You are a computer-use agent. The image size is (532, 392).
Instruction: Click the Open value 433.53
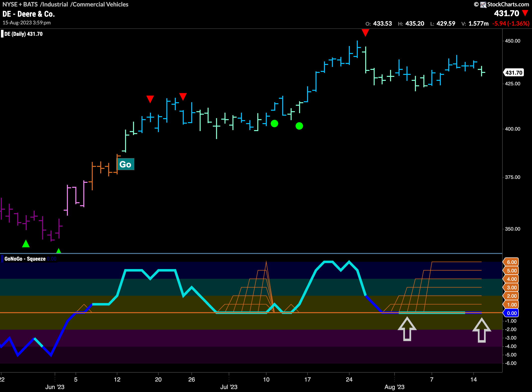pyautogui.click(x=382, y=24)
